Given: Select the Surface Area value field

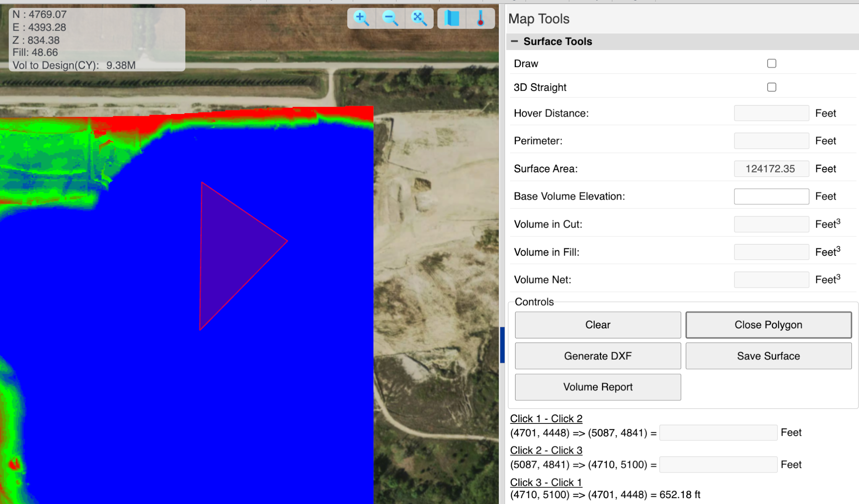Looking at the screenshot, I should [x=771, y=169].
